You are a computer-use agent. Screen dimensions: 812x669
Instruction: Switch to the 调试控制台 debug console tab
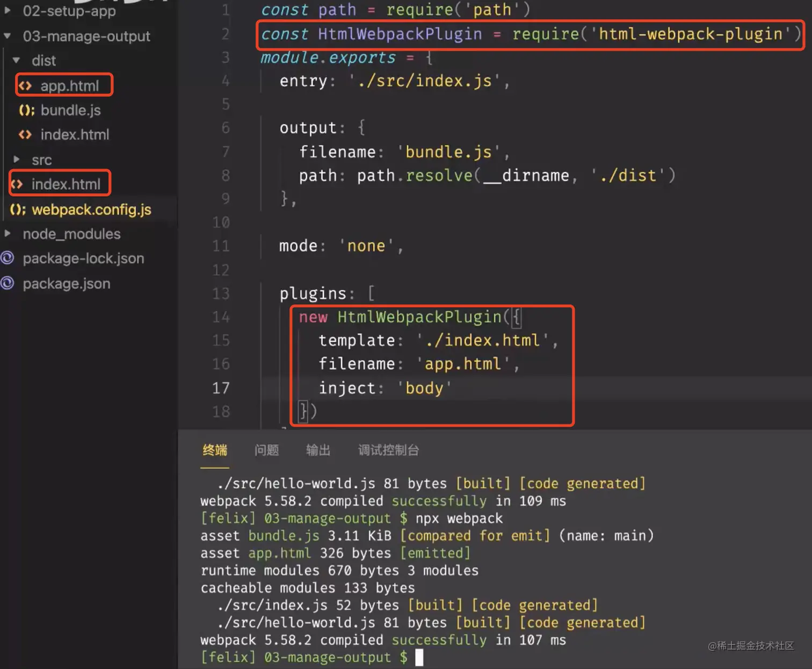[388, 450]
